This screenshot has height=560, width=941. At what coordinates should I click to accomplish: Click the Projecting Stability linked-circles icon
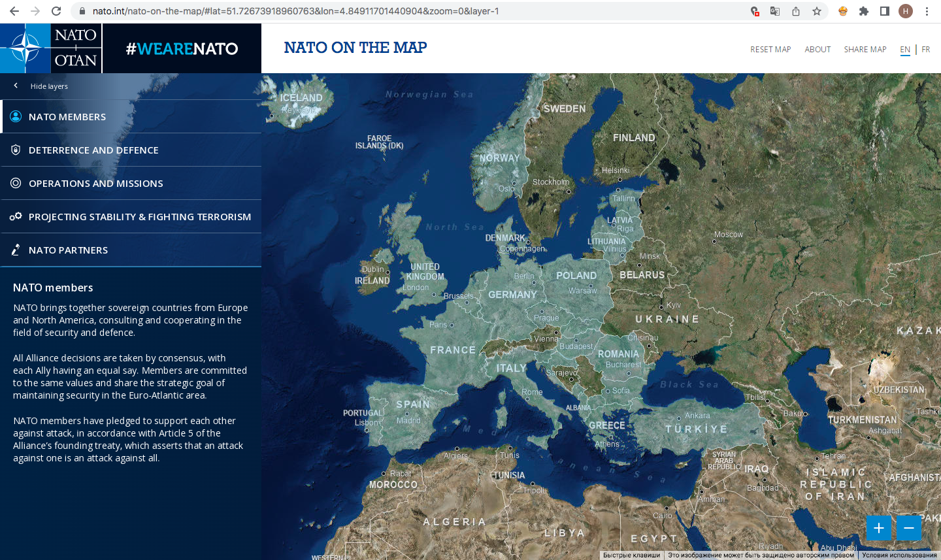pos(16,216)
